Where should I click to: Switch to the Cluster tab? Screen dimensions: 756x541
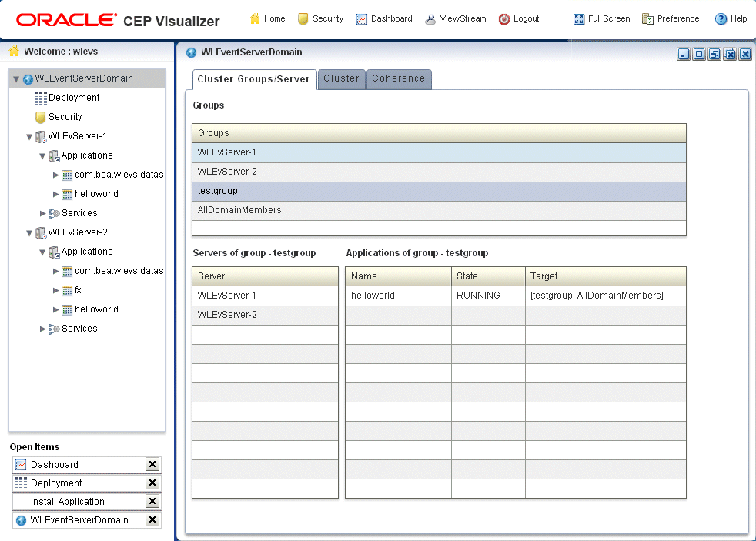click(x=341, y=79)
